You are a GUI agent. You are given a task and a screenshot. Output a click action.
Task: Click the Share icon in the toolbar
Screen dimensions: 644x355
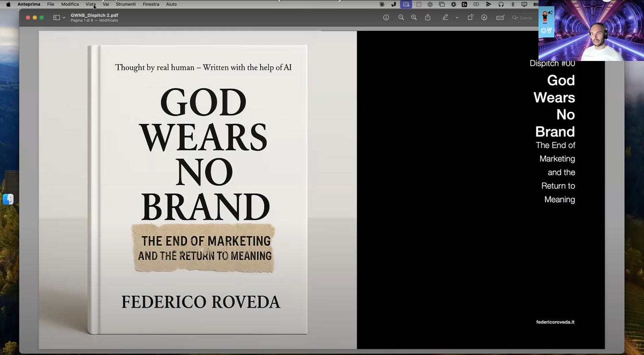click(428, 18)
